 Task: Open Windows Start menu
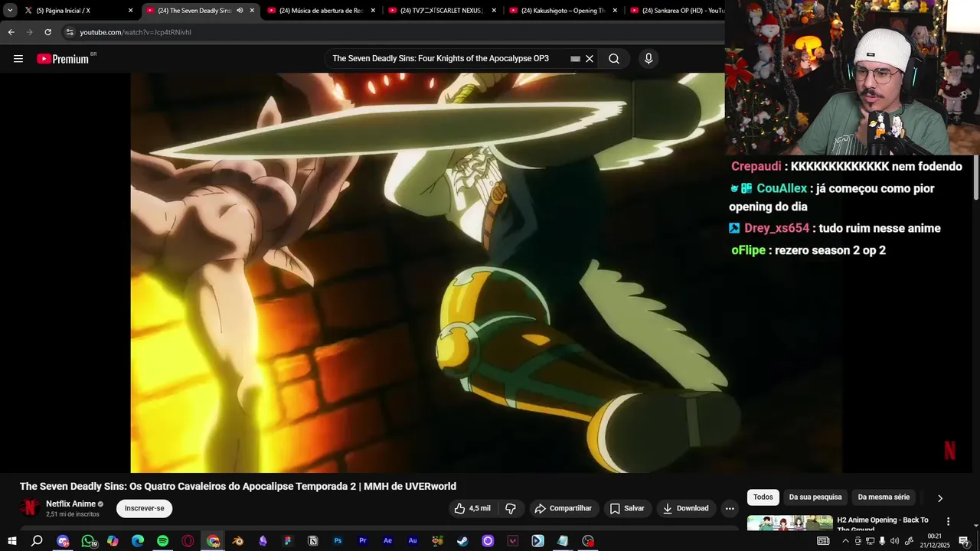(11, 541)
